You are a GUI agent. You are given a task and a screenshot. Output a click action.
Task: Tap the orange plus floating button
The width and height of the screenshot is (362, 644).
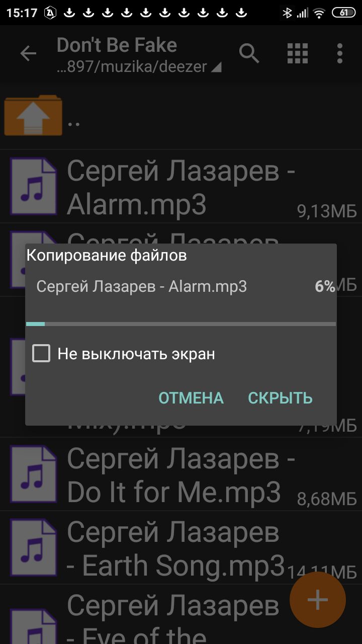tap(318, 600)
